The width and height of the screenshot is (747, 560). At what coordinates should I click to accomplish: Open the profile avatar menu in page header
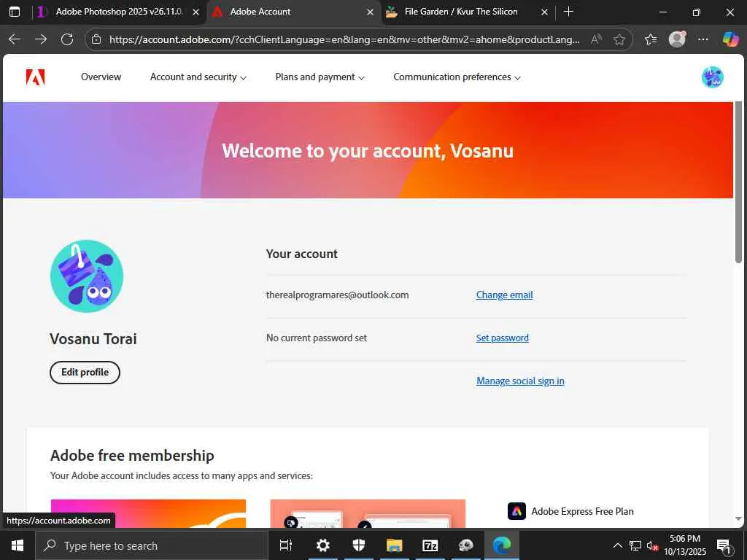tap(712, 77)
